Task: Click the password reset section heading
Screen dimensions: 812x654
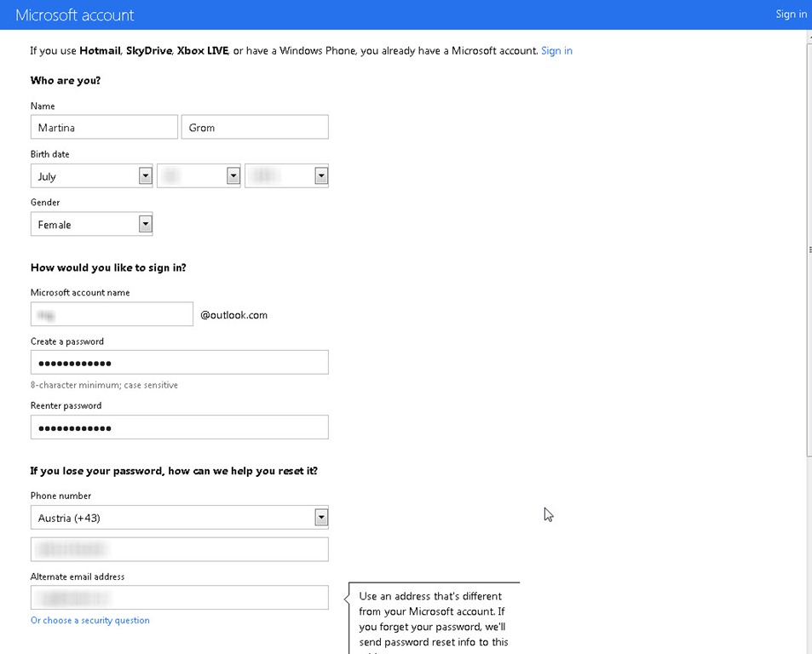Action: [x=174, y=471]
